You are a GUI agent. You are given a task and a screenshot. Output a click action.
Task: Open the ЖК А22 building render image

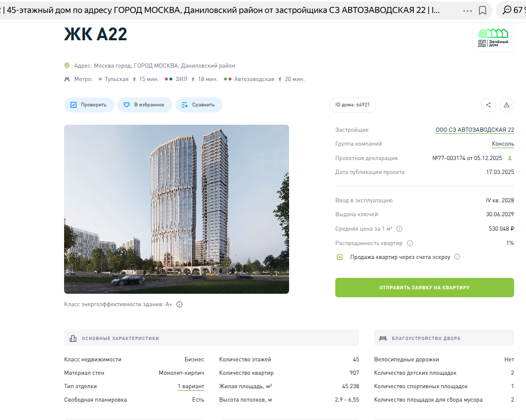pyautogui.click(x=176, y=209)
